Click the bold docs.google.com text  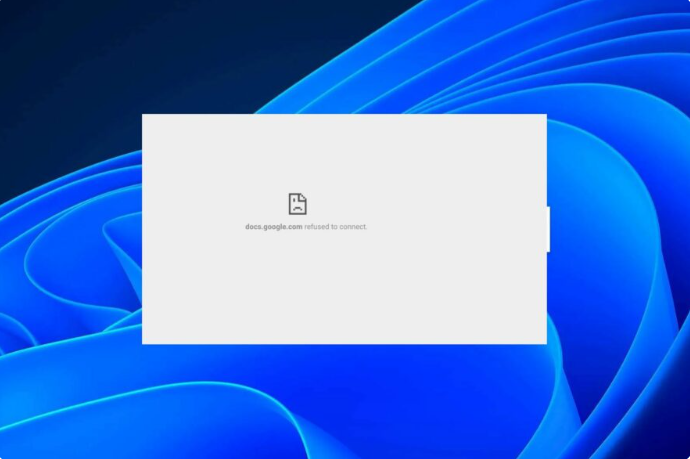coord(273,227)
